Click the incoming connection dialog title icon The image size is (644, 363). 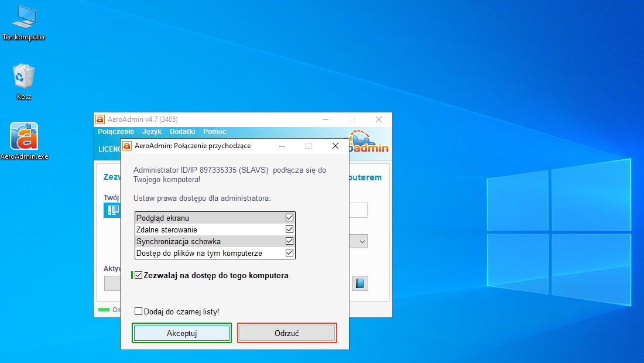[x=127, y=146]
